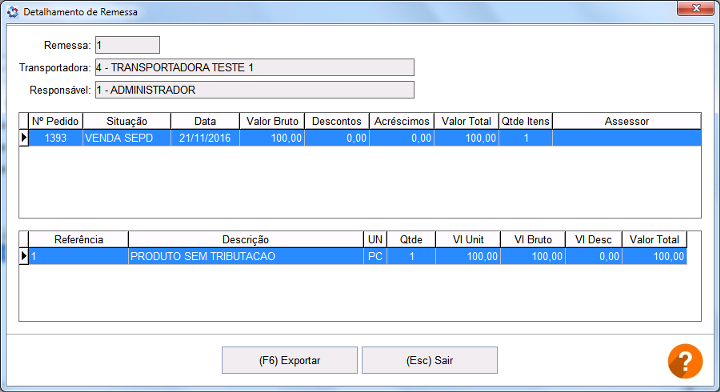Click Vl Desc value 0,00 in items
This screenshot has height=392, width=720.
(594, 256)
